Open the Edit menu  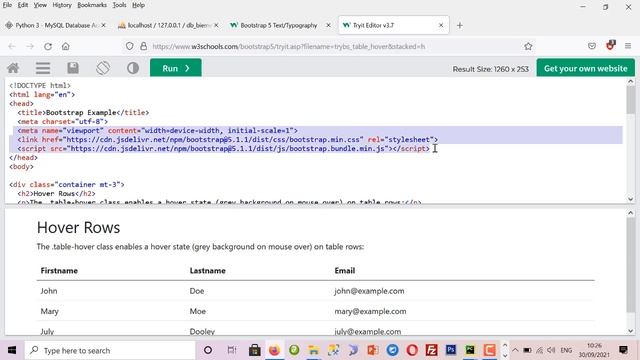click(x=23, y=5)
